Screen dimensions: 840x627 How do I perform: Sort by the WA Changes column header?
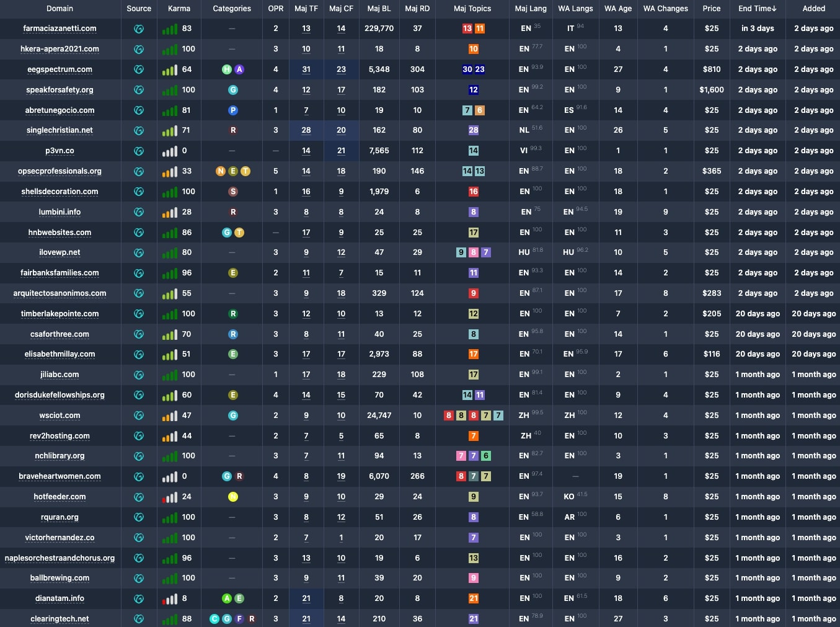click(x=666, y=9)
